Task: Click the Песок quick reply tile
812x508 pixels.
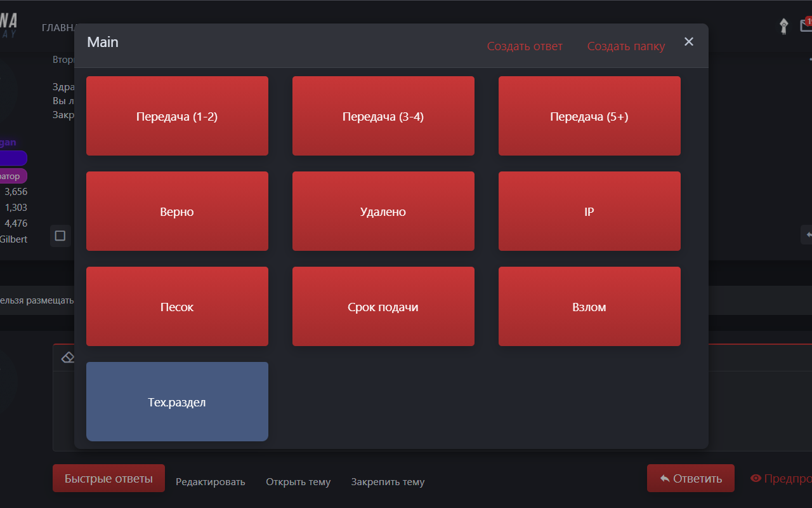Action: [x=177, y=306]
